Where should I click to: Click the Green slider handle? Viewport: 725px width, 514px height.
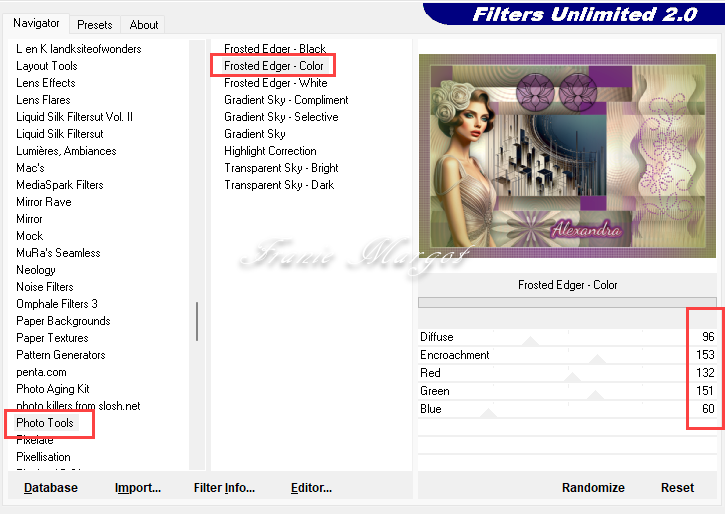(x=596, y=395)
